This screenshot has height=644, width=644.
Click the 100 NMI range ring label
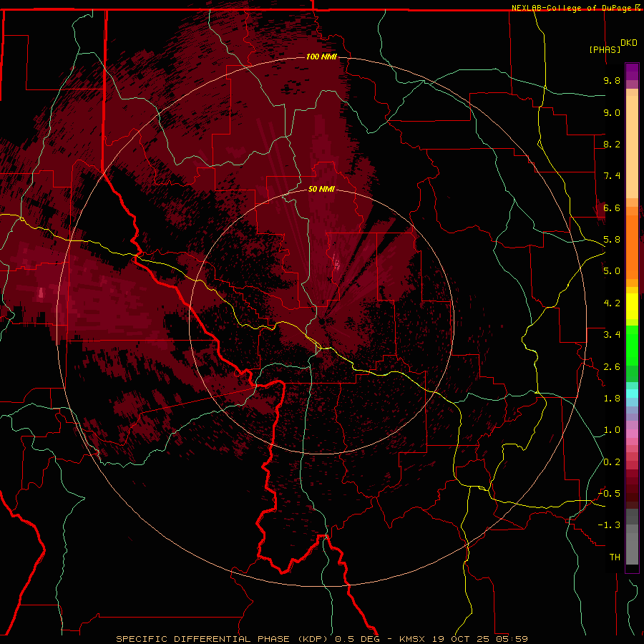321,57
